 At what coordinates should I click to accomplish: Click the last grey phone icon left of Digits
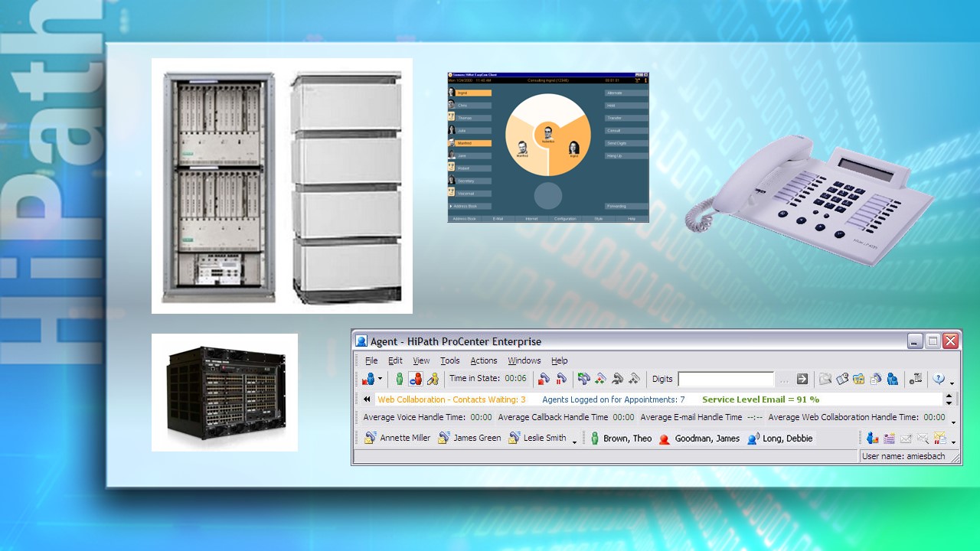pyautogui.click(x=634, y=379)
